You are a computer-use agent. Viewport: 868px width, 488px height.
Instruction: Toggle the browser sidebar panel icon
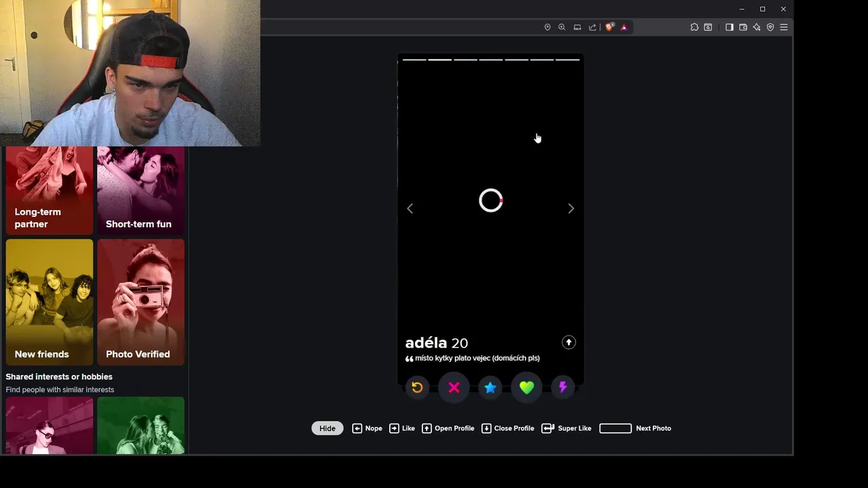(x=729, y=27)
